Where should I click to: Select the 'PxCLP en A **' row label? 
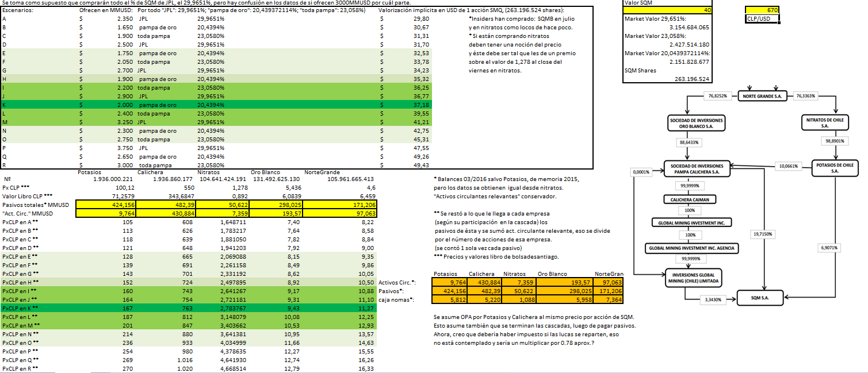pyautogui.click(x=21, y=222)
